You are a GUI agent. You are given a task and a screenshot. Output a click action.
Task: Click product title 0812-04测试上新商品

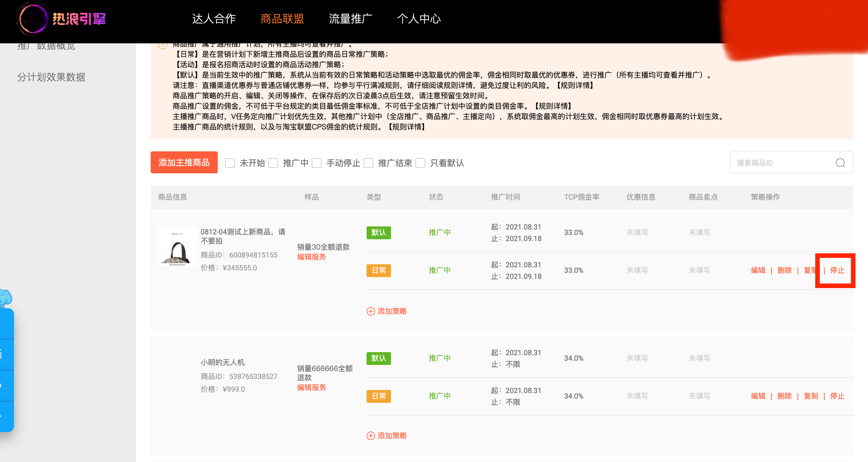click(243, 236)
